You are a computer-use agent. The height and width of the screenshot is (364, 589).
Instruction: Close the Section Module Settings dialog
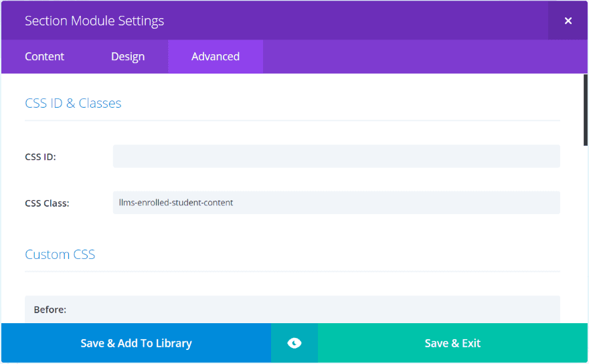coord(568,21)
